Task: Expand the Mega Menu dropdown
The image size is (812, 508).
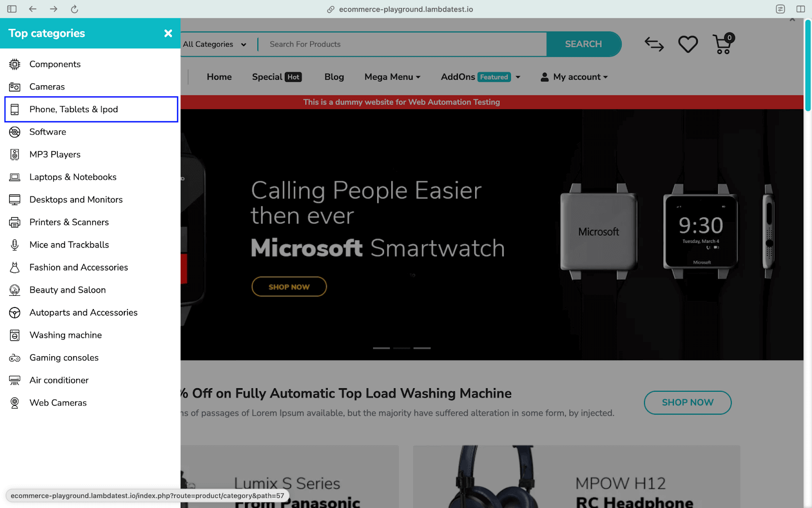Action: point(392,77)
